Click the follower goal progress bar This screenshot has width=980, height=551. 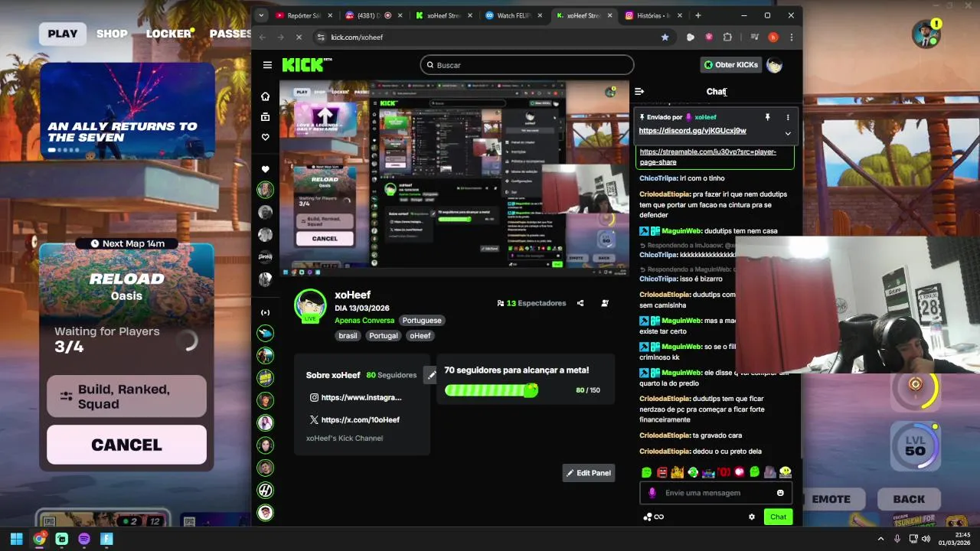point(491,390)
